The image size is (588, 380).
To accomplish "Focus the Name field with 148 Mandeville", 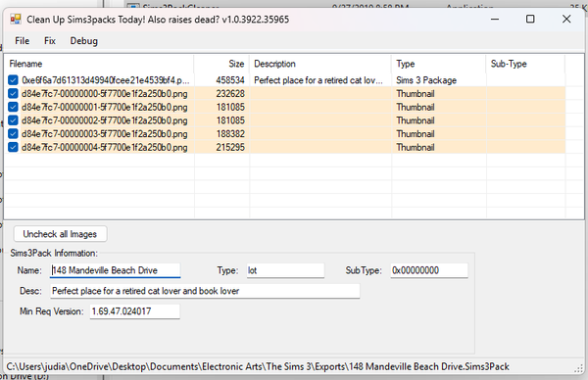I will [115, 270].
